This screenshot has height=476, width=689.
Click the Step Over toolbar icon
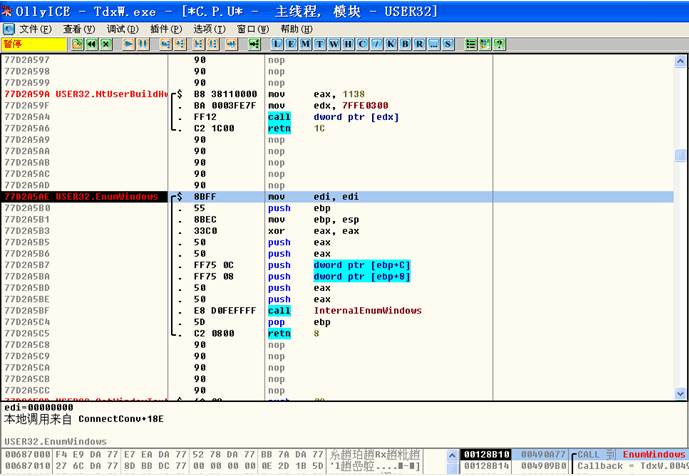(x=180, y=44)
